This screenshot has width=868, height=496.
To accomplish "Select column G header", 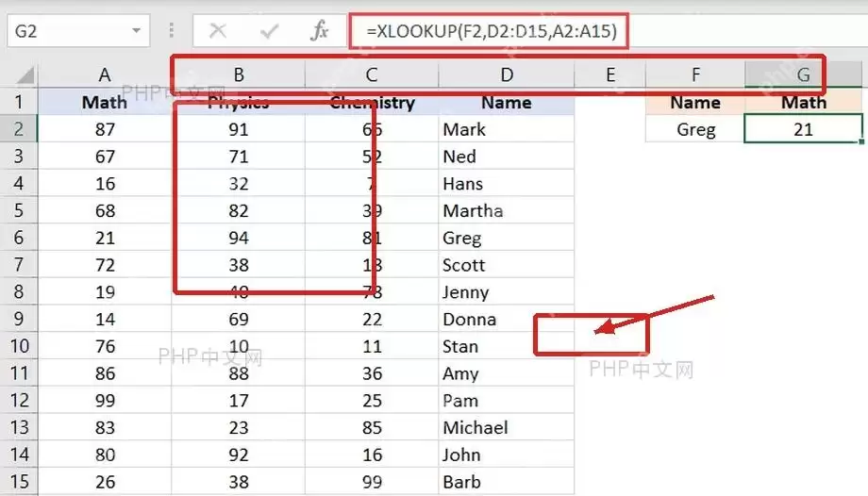I will coord(803,74).
